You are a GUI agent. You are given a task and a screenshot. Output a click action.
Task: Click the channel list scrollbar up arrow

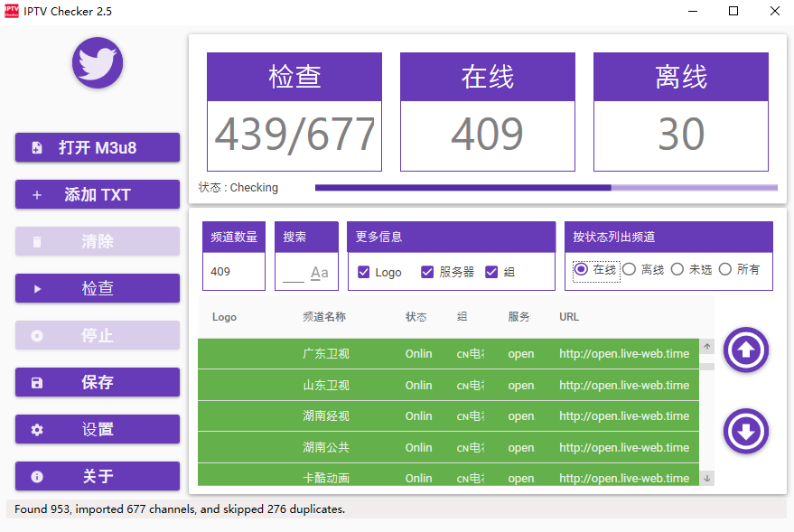(x=707, y=346)
